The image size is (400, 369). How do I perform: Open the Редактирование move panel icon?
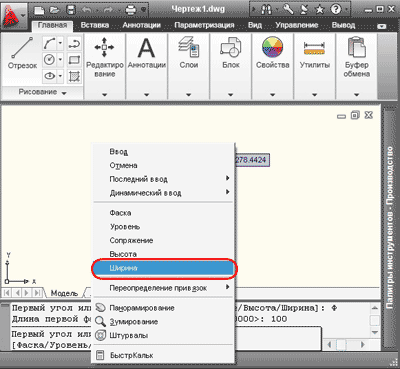click(x=104, y=47)
